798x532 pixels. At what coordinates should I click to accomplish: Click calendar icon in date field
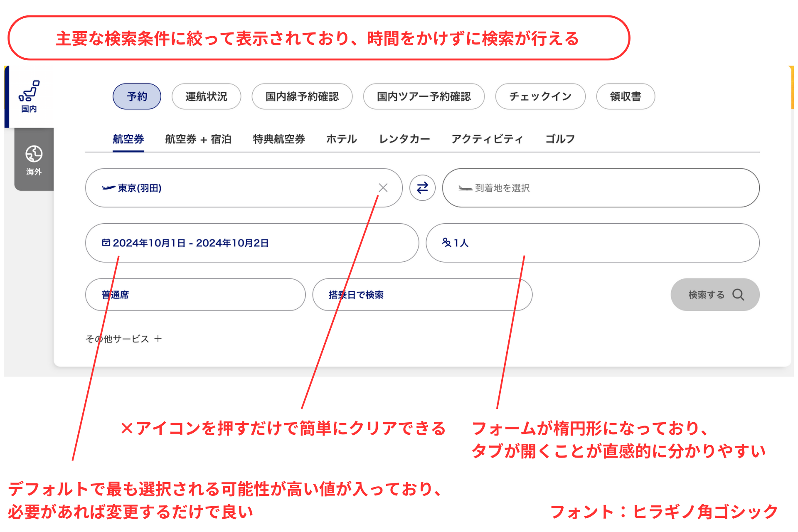(x=106, y=243)
